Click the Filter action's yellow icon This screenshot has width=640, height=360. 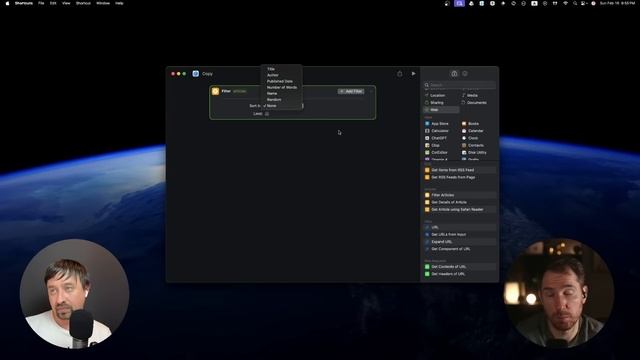[x=216, y=91]
